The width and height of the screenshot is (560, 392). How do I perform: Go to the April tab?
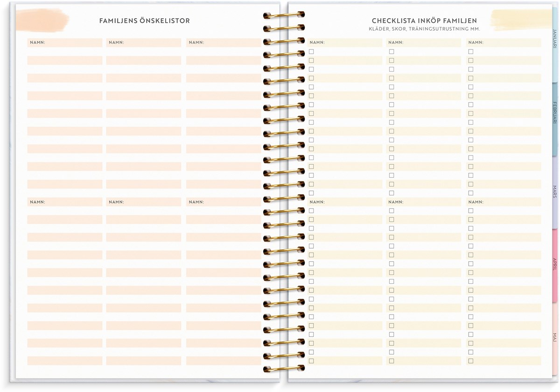[554, 264]
